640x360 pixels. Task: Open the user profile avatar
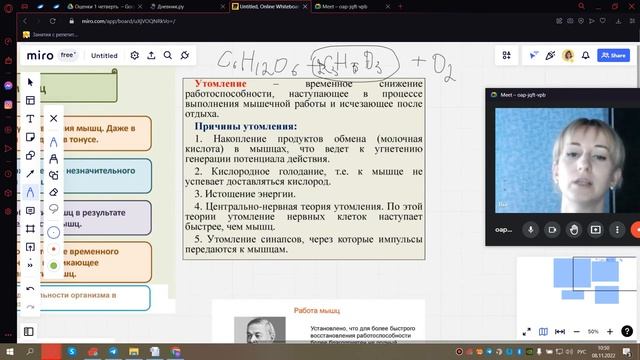[568, 55]
